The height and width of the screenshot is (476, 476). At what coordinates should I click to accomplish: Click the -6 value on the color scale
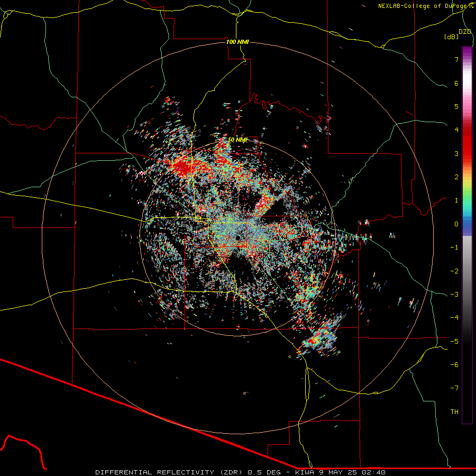pyautogui.click(x=454, y=364)
